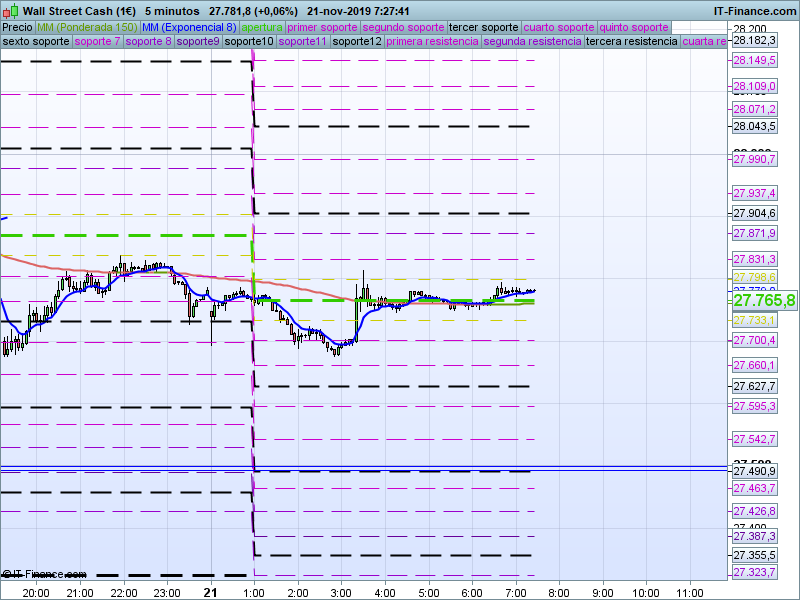Select the tercera resistencia label

[x=631, y=42]
